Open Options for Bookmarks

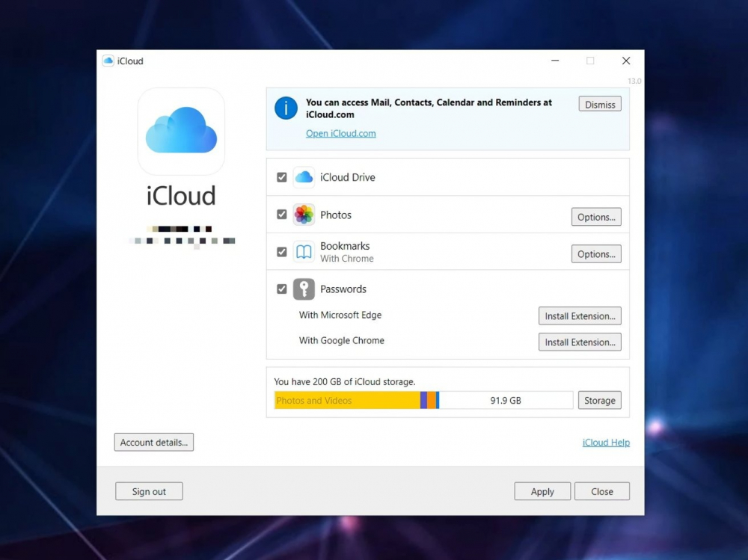pyautogui.click(x=596, y=253)
